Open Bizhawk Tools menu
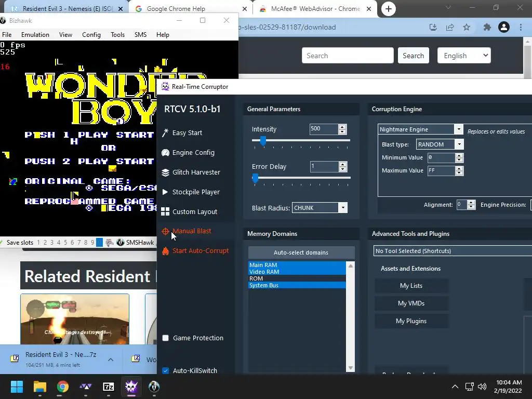532x399 pixels. pyautogui.click(x=118, y=35)
